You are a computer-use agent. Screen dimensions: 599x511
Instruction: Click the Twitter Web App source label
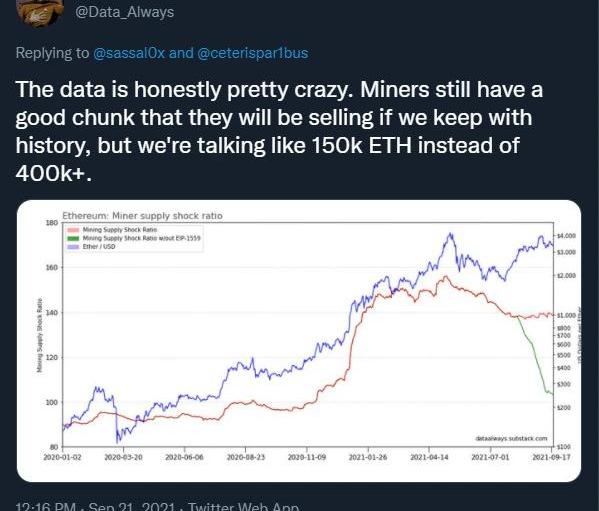(243, 506)
